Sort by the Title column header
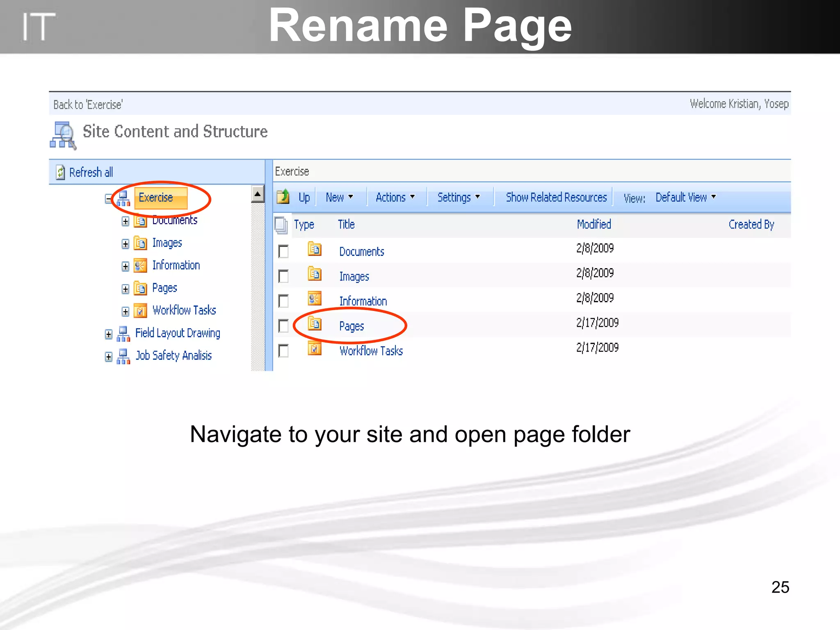Screen dimensions: 840x630 346,224
